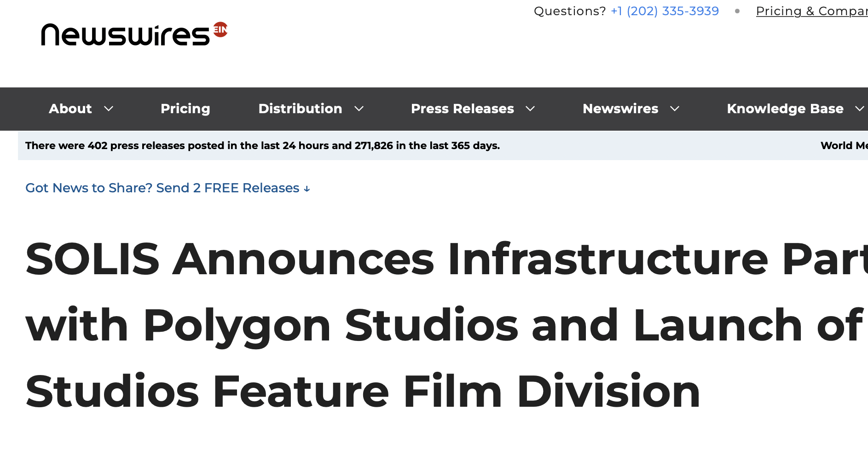Expand the About chevron arrow
The image size is (868, 450).
(x=109, y=109)
